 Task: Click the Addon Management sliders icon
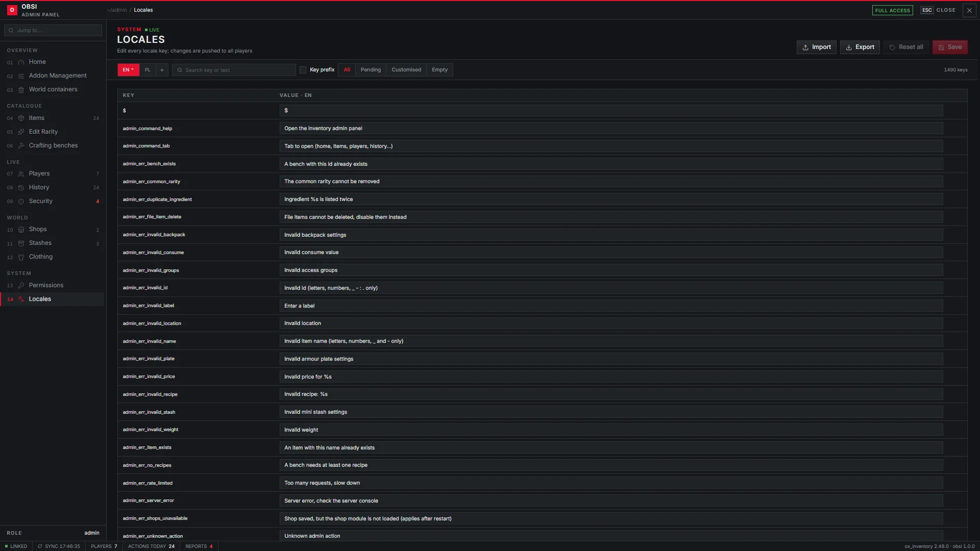coord(21,76)
